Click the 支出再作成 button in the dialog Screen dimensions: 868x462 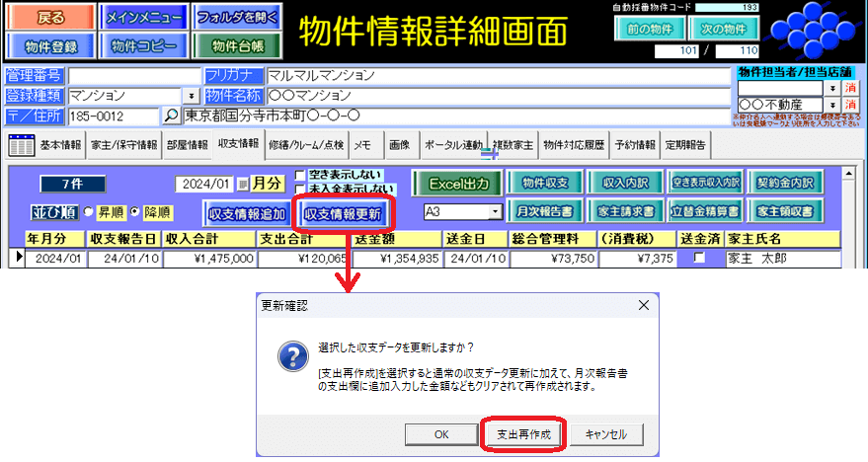pyautogui.click(x=525, y=434)
